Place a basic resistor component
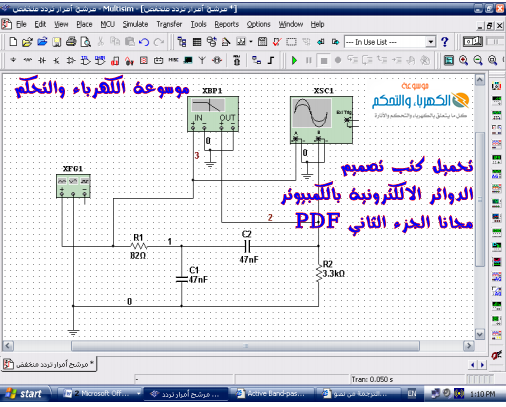Viewport: 506px width, 407px height. click(28, 60)
